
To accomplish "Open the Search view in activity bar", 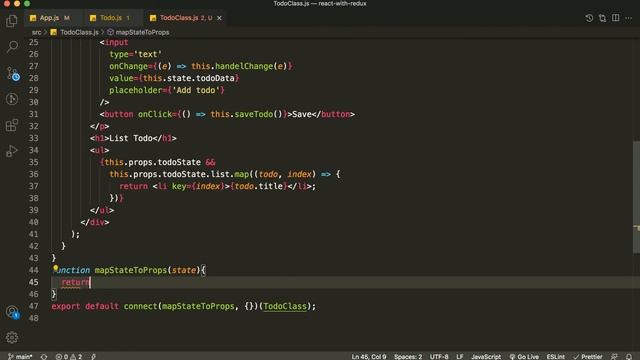I will 12,47.
